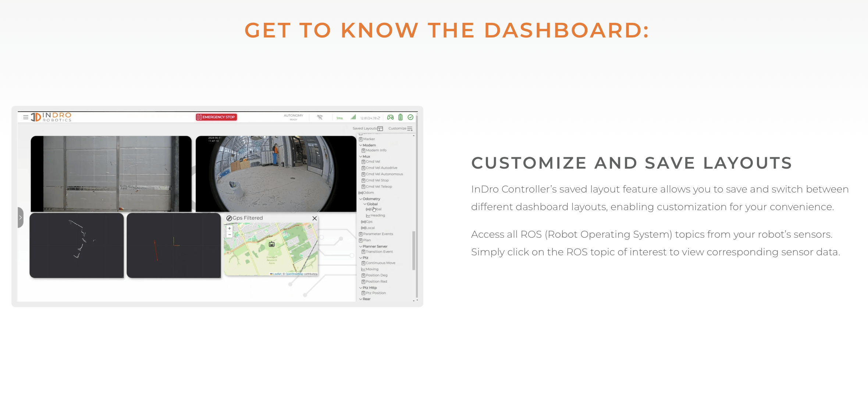Click the crossed-out Wi-Fi status icon
The height and width of the screenshot is (399, 868).
320,117
